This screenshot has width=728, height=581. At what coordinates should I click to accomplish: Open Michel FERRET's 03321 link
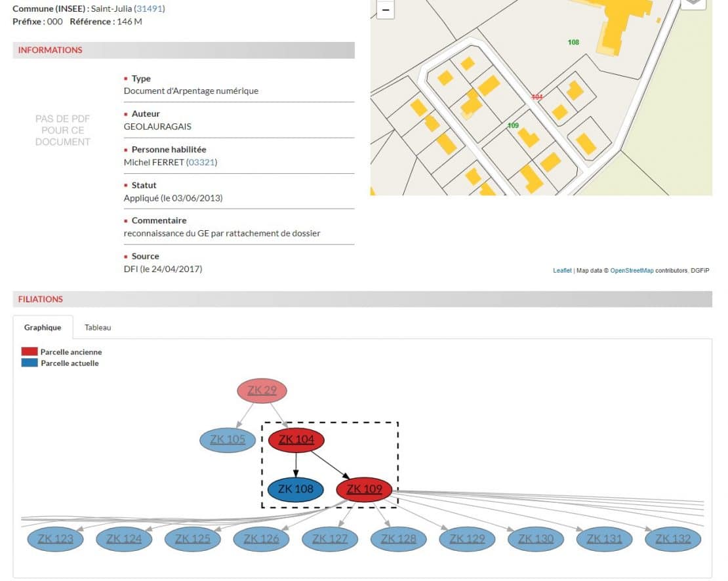[x=201, y=162]
